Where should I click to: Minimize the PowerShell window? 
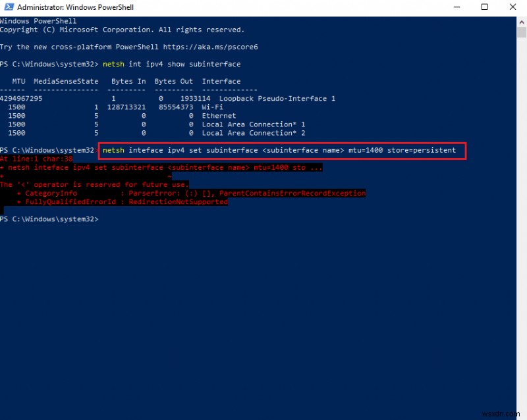pos(457,7)
